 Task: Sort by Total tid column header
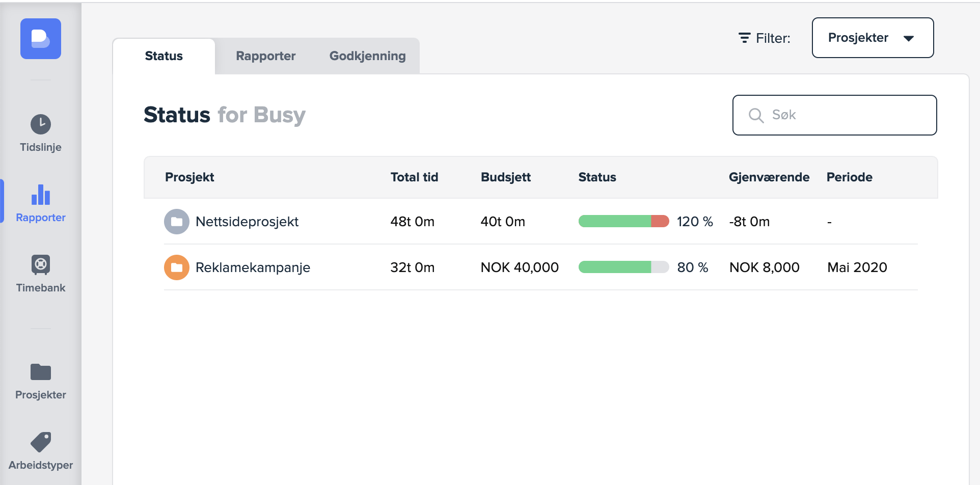click(x=414, y=177)
